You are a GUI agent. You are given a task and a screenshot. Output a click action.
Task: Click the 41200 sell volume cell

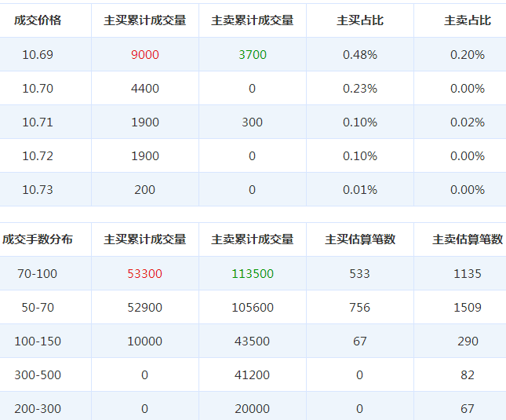click(253, 375)
